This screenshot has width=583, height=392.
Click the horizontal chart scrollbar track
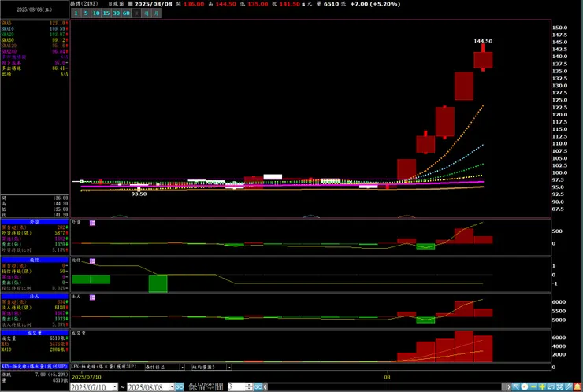click(384, 387)
